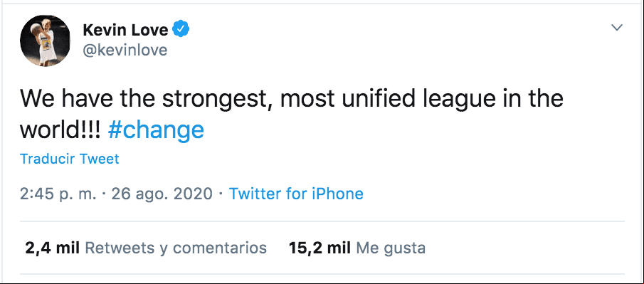Click the 2,4 mil retweet count
Viewport: 644px width, 284px height.
(52, 248)
